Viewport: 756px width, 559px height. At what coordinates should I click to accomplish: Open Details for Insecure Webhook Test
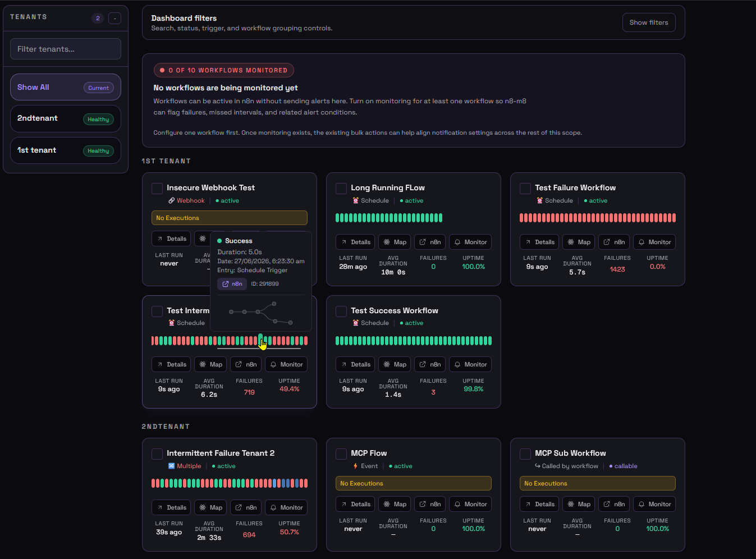[171, 239]
